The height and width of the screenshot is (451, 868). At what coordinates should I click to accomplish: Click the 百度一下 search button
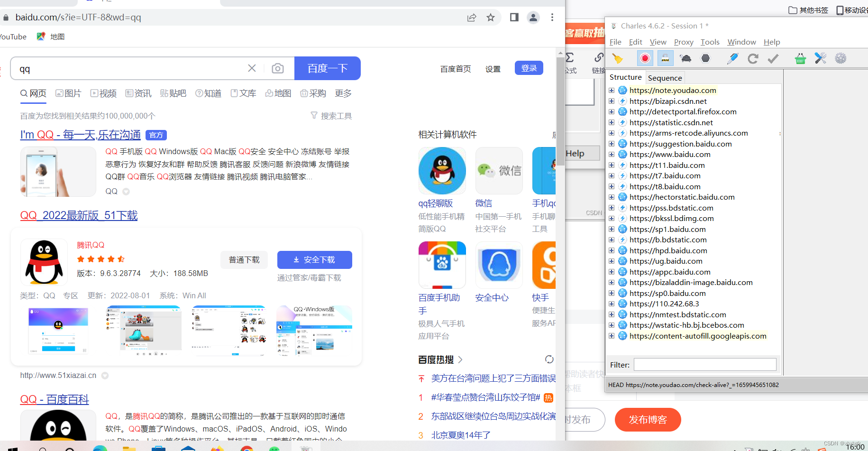tap(328, 68)
